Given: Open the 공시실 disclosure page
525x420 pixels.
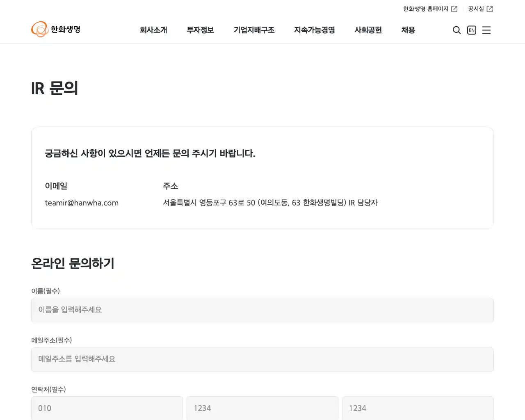Looking at the screenshot, I should coord(475,8).
